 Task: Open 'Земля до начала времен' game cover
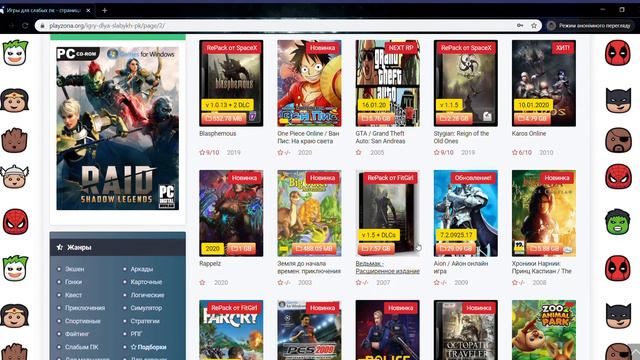(309, 213)
